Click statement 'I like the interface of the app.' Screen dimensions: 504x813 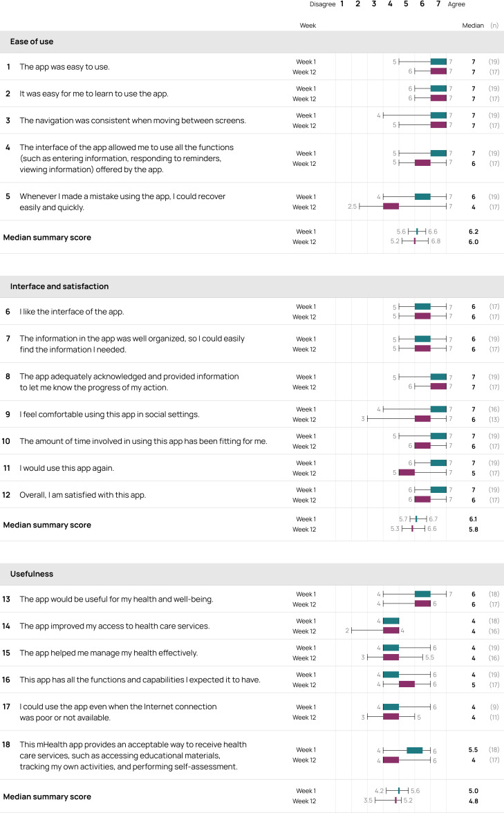(x=72, y=312)
